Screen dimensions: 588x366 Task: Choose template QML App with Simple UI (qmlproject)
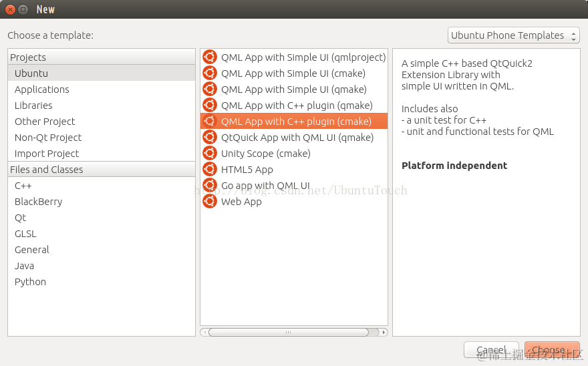pyautogui.click(x=294, y=57)
